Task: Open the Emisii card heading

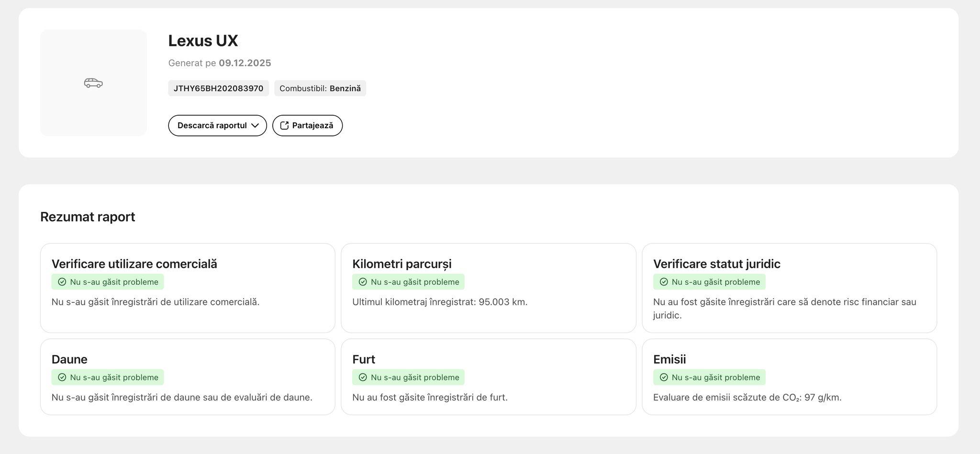Action: [669, 359]
